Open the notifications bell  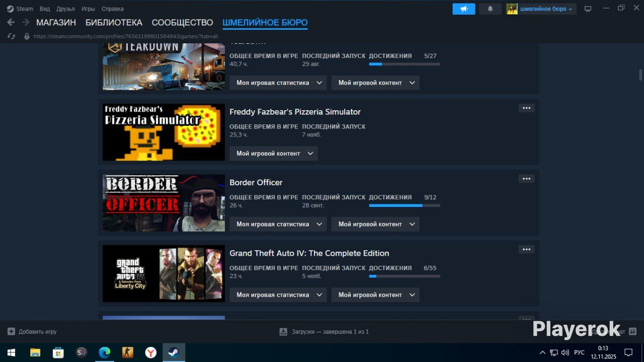coord(490,9)
